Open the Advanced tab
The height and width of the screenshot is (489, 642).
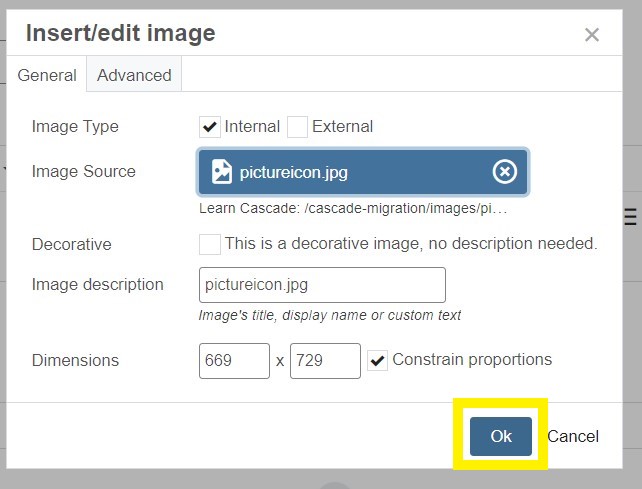134,75
